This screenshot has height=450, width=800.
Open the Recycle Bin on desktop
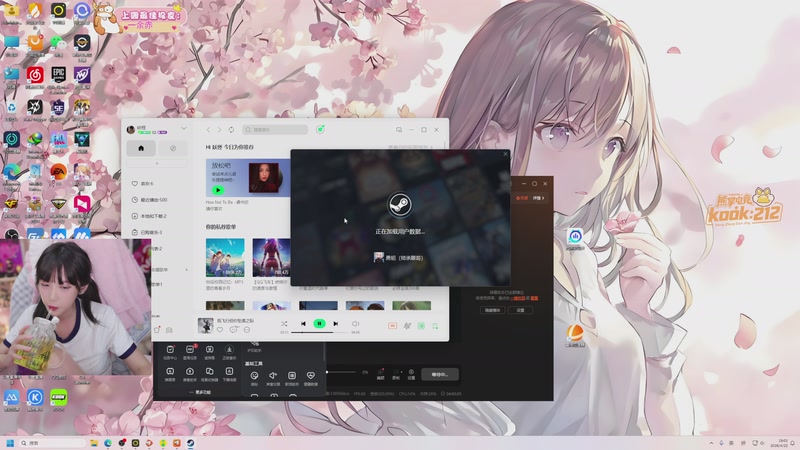click(11, 108)
